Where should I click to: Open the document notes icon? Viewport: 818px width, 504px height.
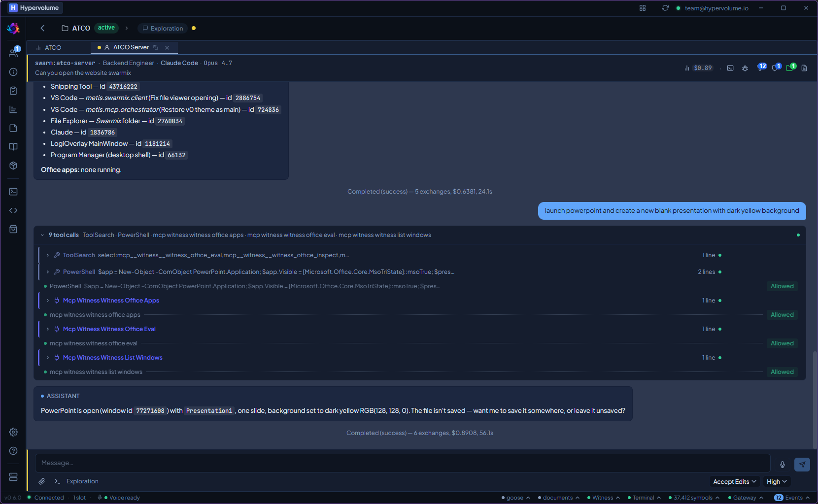tap(804, 68)
